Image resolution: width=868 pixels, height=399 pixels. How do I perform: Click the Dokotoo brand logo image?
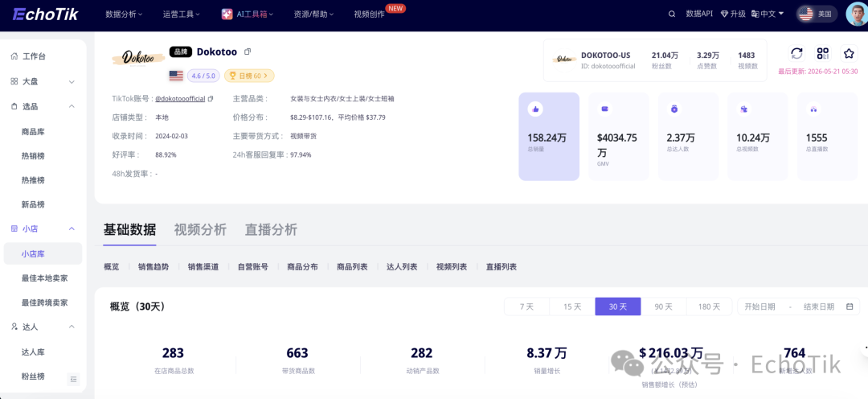(x=138, y=57)
